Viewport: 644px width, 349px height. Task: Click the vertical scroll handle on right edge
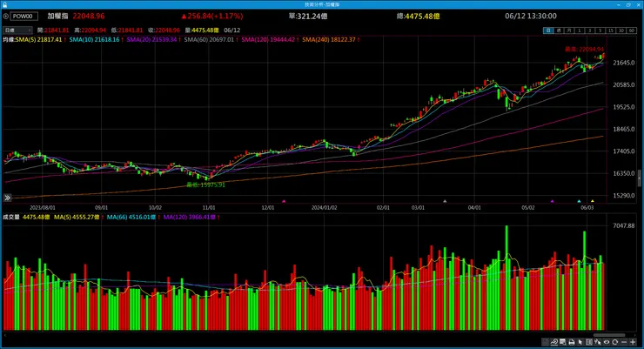[639, 178]
